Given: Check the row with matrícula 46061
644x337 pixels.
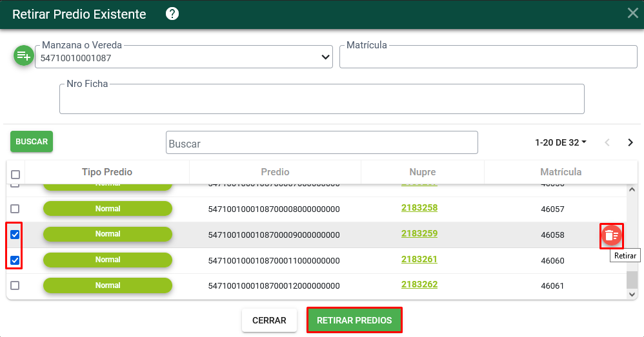Looking at the screenshot, I should click(15, 285).
